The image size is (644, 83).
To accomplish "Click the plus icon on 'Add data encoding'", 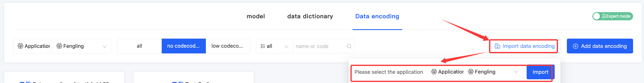I will point(575,46).
